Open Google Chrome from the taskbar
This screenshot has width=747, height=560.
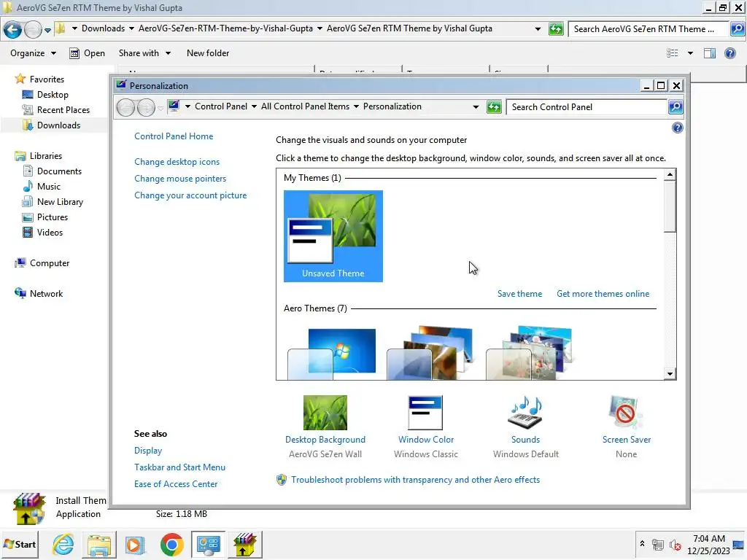(x=171, y=544)
